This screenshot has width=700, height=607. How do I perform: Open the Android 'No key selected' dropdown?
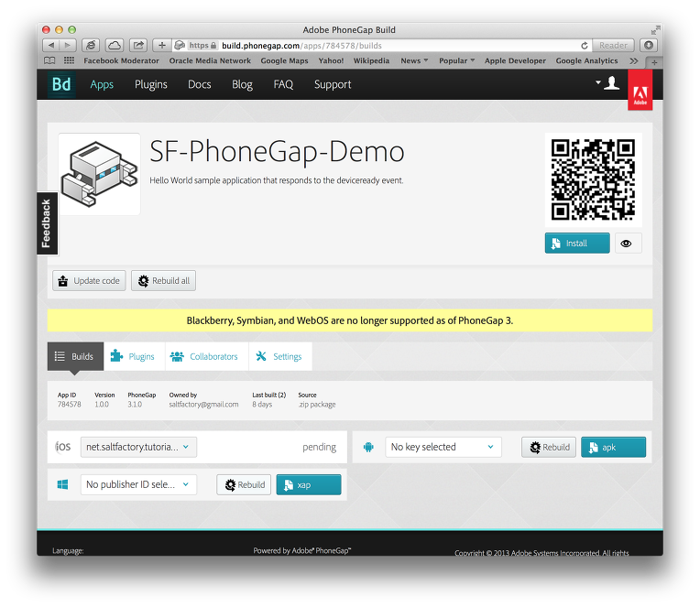coord(443,447)
